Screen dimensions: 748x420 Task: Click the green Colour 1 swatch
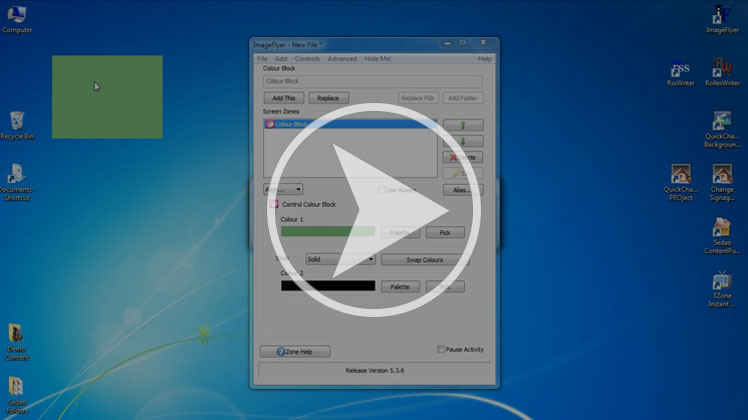point(328,231)
